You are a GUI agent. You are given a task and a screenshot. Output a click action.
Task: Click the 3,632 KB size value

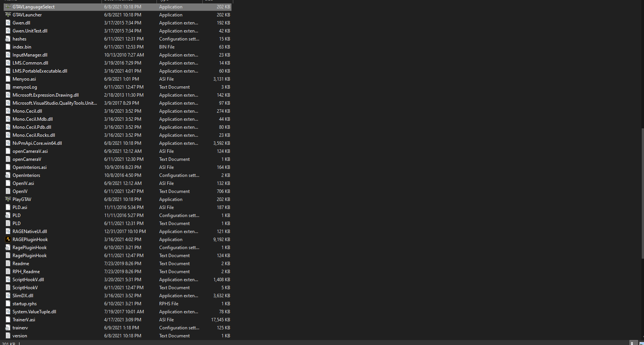[221, 296]
